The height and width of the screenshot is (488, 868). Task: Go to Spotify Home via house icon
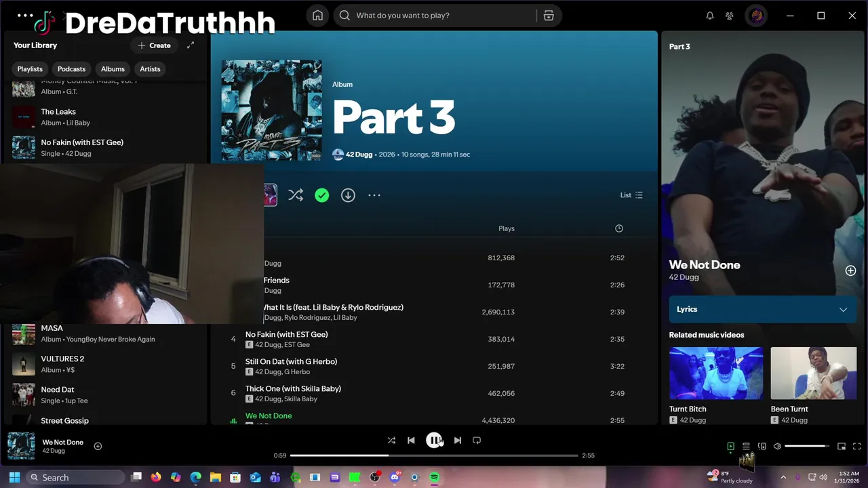pos(317,16)
